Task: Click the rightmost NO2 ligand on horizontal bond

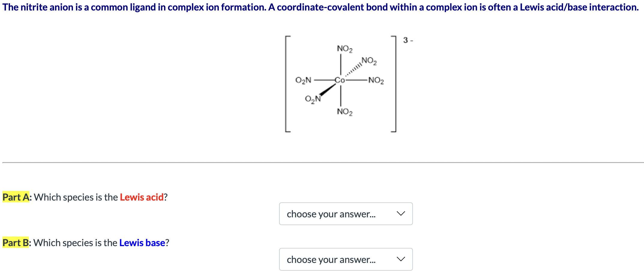Action: 376,80
